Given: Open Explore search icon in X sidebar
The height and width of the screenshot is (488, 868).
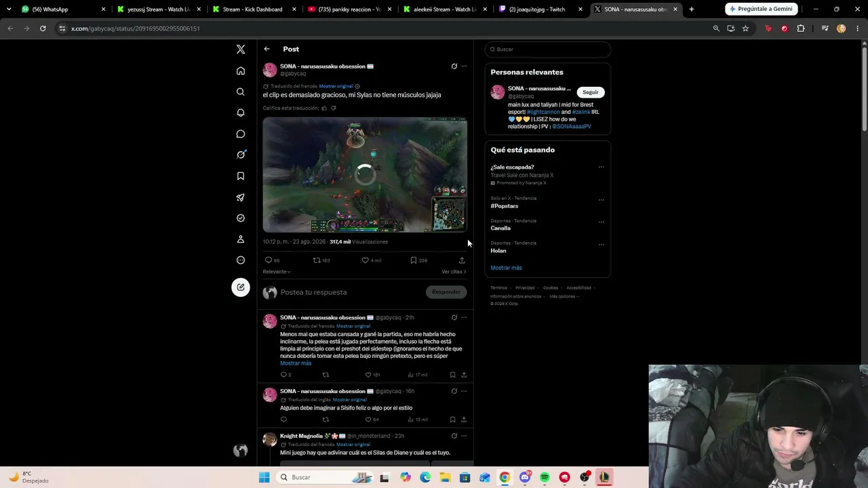Looking at the screenshot, I should (241, 91).
